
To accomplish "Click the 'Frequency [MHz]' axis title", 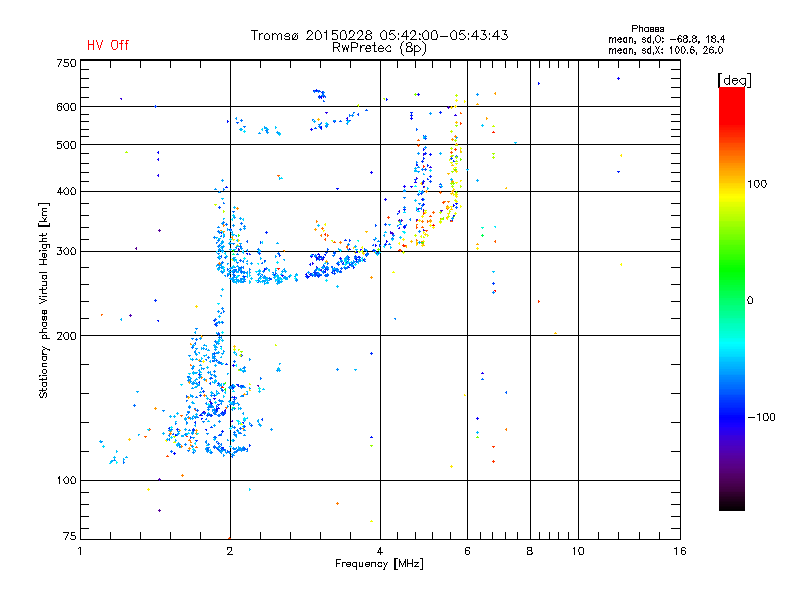I will pyautogui.click(x=379, y=564).
